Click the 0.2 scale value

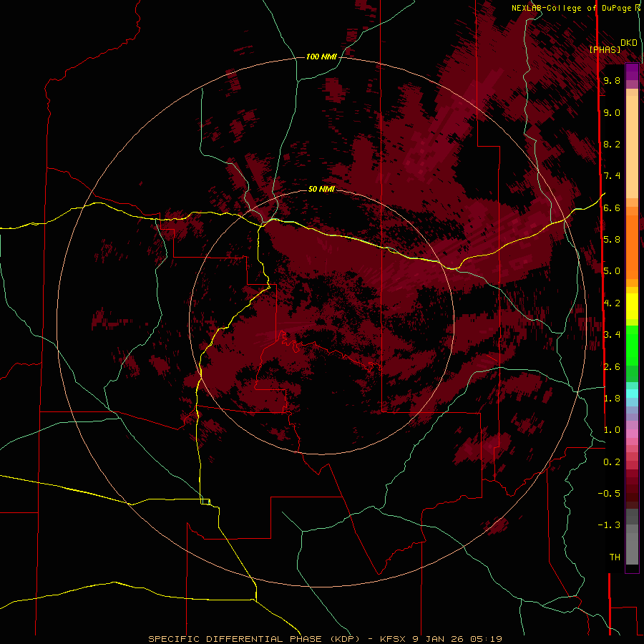(x=612, y=462)
